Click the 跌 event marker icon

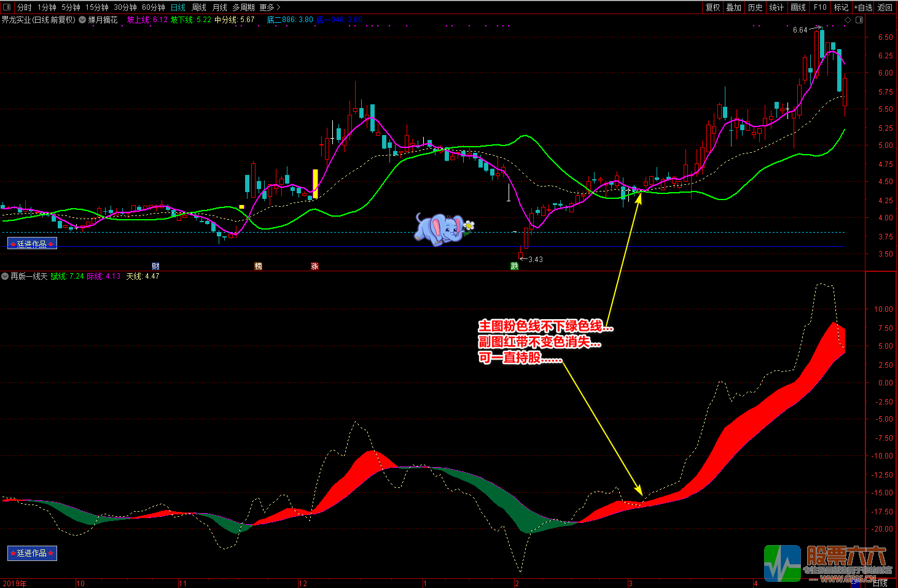pyautogui.click(x=515, y=266)
